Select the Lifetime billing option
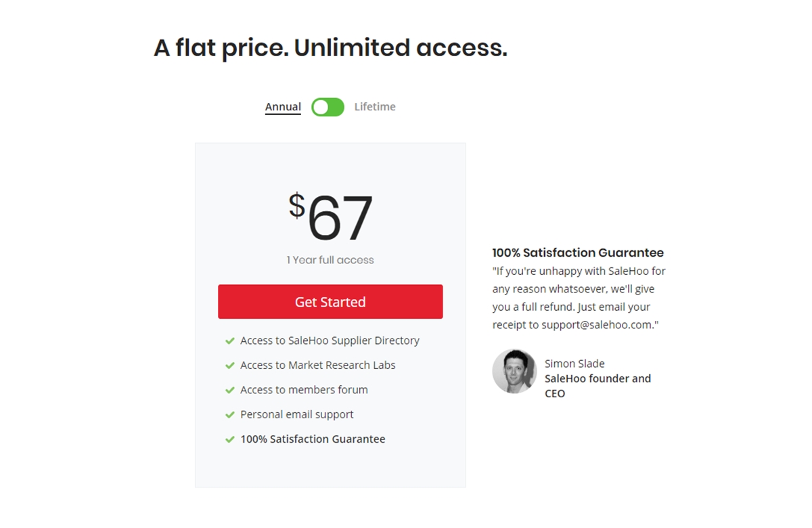Image resolution: width=812 pixels, height=528 pixels. pyautogui.click(x=375, y=107)
